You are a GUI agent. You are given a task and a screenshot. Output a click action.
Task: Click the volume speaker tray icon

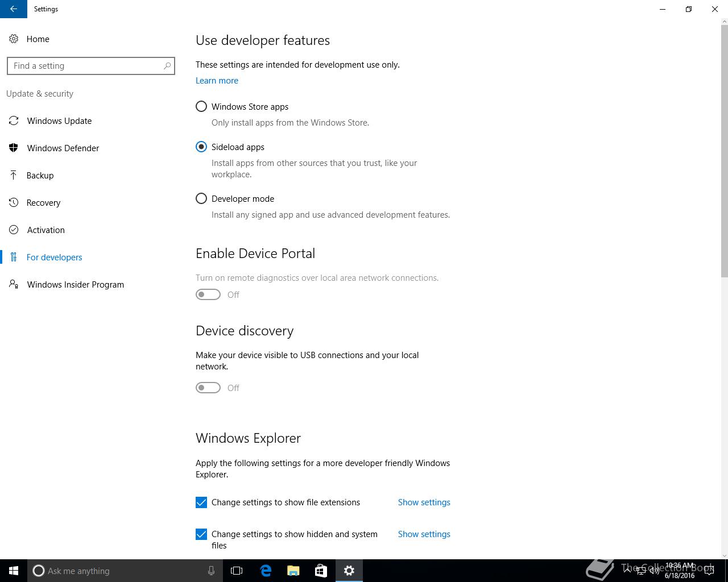(x=655, y=571)
